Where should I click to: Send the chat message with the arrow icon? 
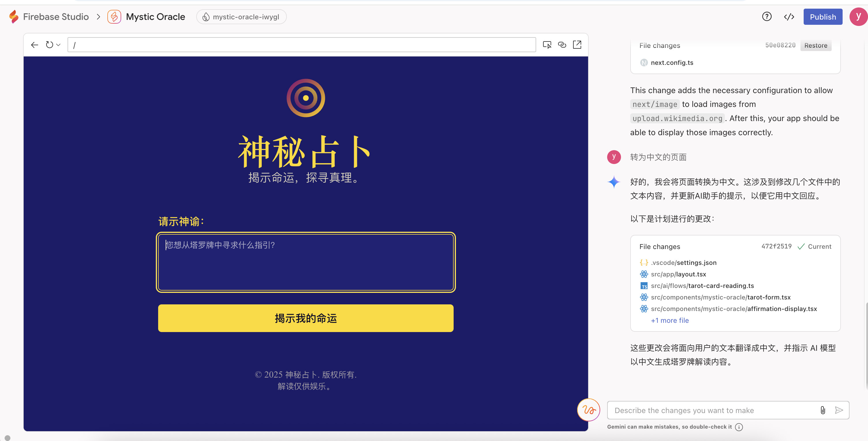[x=839, y=410]
